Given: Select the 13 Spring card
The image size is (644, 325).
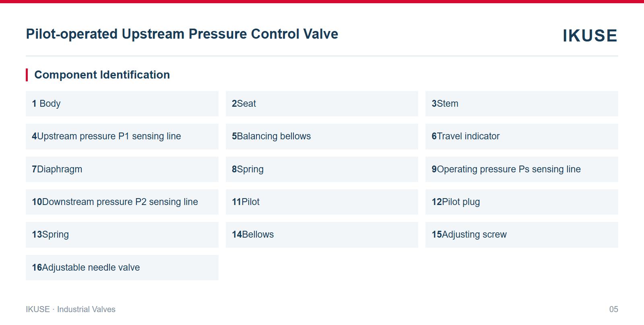Looking at the screenshot, I should [122, 235].
